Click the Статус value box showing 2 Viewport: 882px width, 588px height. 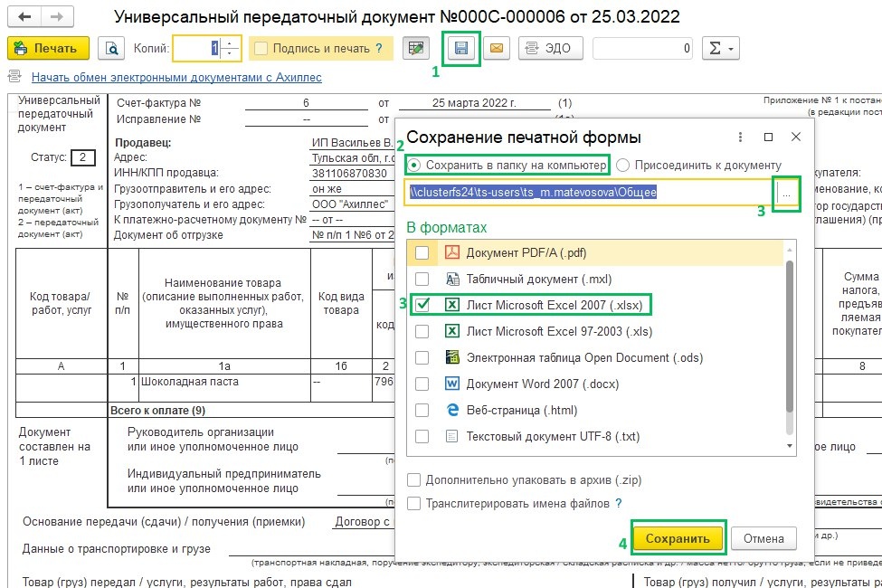[83, 157]
